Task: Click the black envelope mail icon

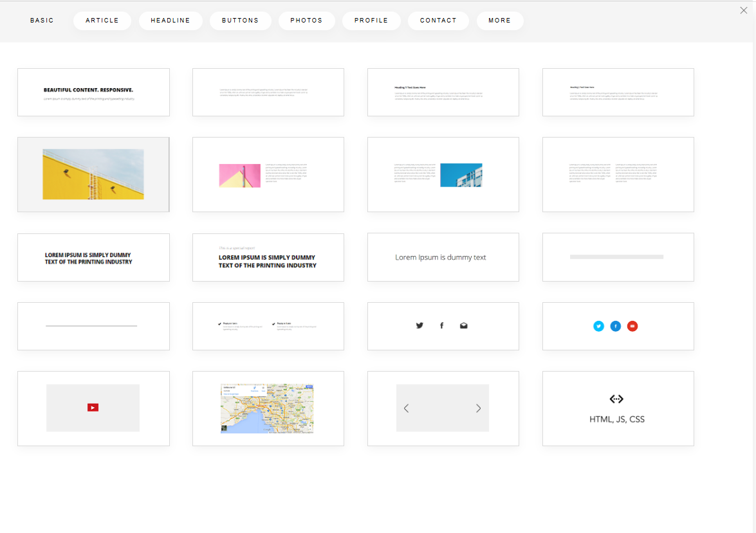Action: point(464,326)
